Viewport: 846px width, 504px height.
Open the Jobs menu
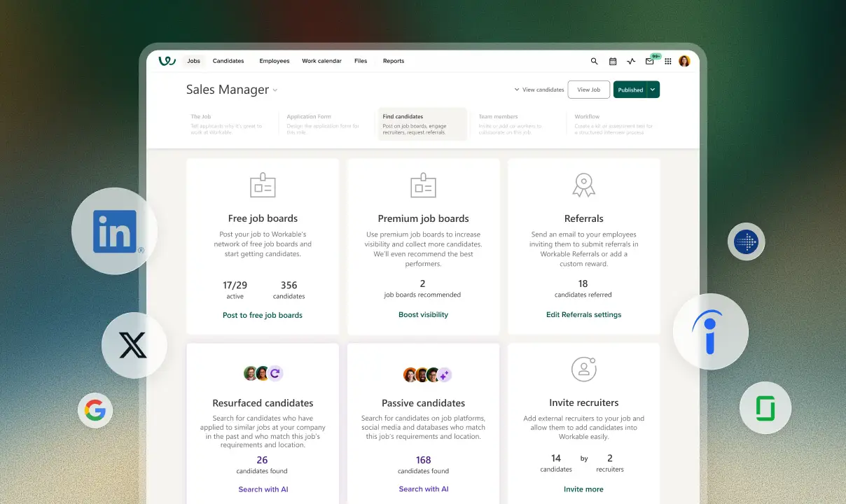pos(193,61)
